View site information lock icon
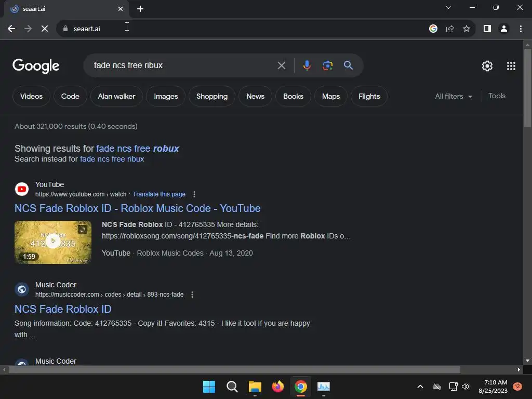532x399 pixels. [65, 29]
